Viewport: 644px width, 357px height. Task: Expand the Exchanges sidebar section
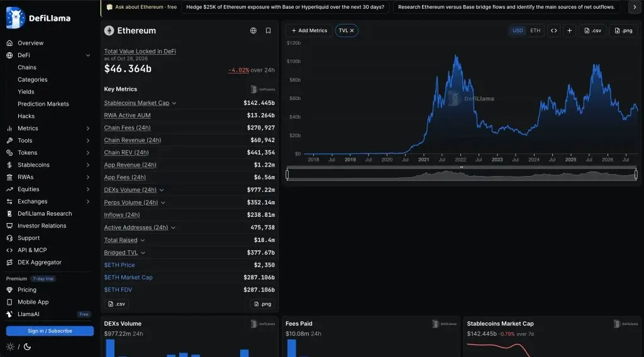click(88, 202)
